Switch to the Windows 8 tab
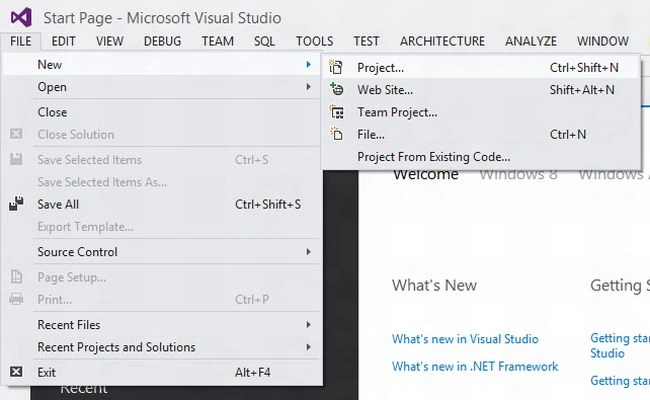Viewport: 650px width, 400px height. tap(518, 175)
